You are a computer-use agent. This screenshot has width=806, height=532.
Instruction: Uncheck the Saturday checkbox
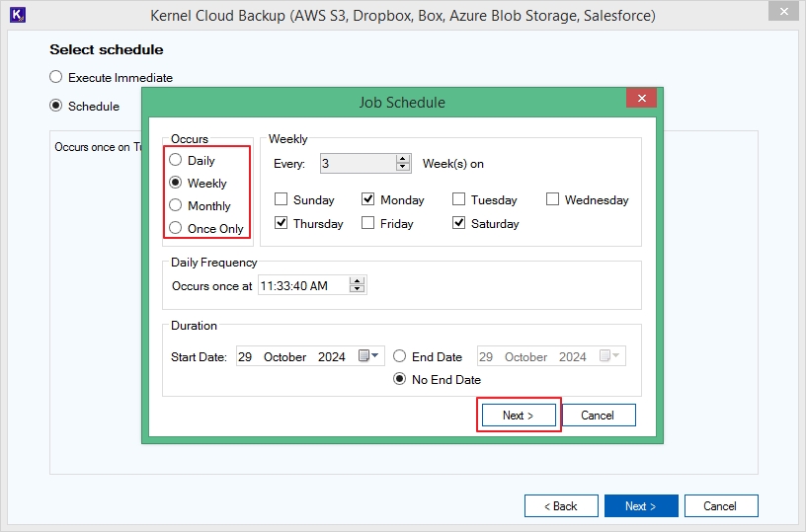pos(458,222)
